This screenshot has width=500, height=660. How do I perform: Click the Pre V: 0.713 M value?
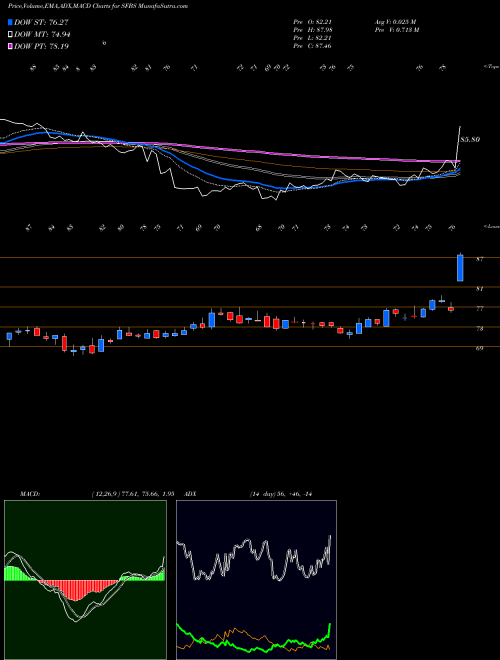coord(398,30)
